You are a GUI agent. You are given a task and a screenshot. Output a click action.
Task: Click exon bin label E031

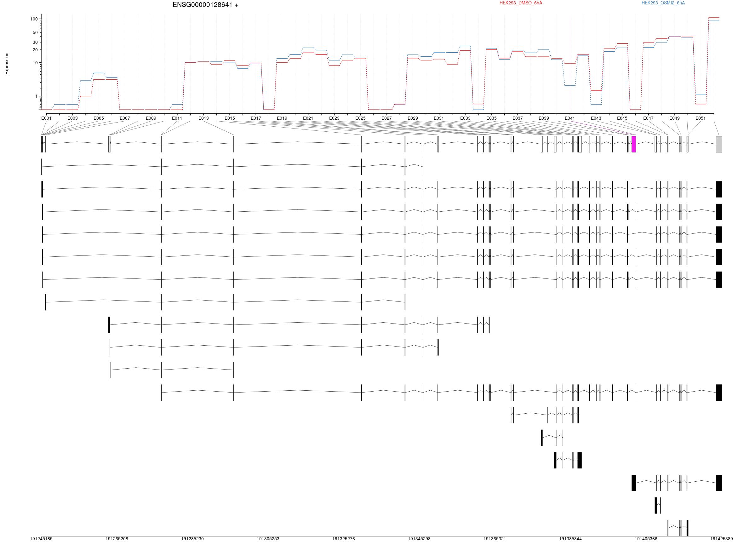pos(439,118)
